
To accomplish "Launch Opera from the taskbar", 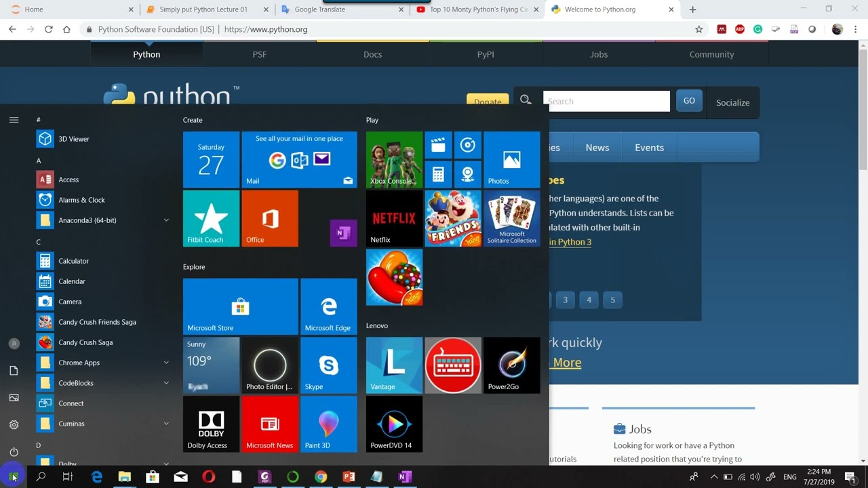I will pos(209,477).
